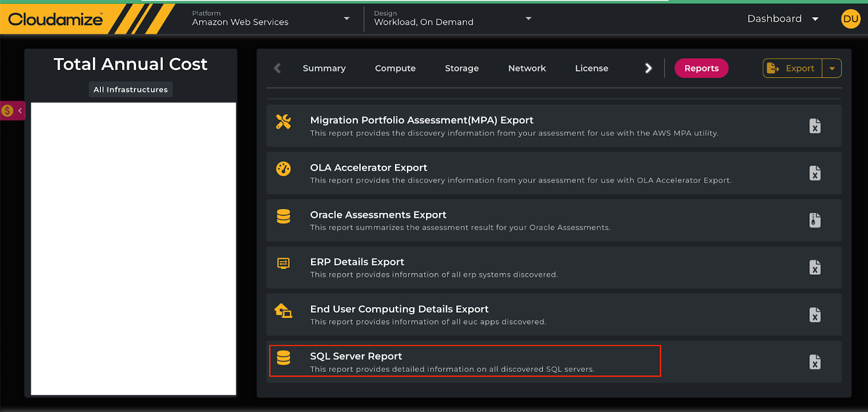
Task: Expand the dollar cost side panel toggle
Action: coord(13,111)
